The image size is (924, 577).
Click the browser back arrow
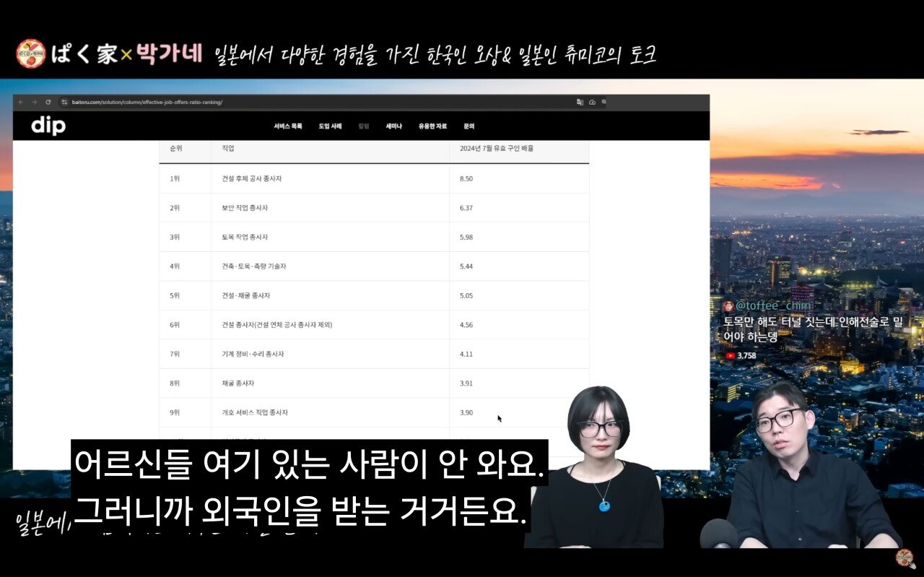(21, 103)
